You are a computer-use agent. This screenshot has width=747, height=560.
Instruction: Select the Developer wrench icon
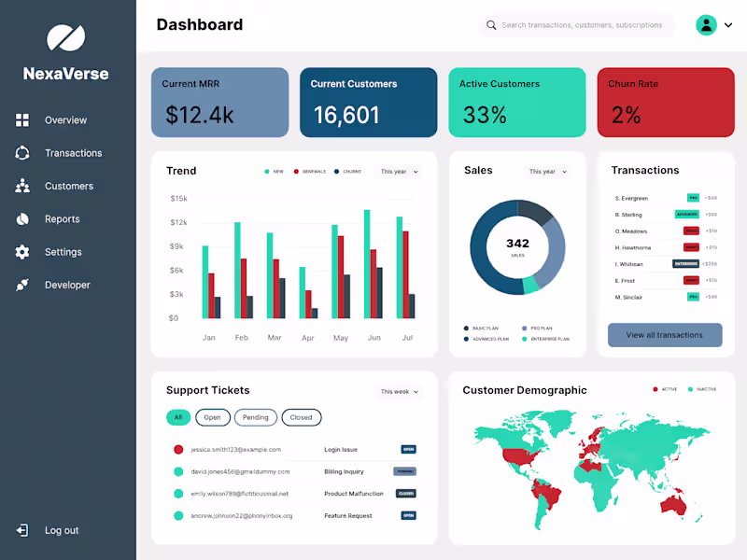[21, 285]
